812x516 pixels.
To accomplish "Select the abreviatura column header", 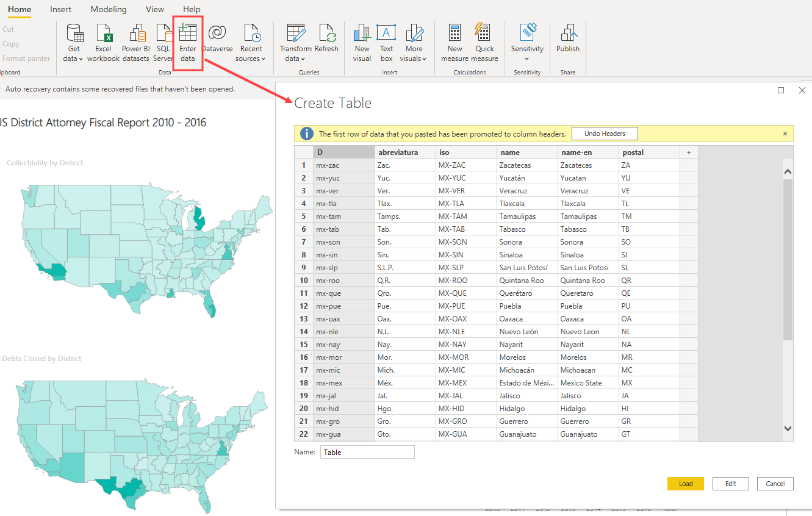I will tap(405, 152).
